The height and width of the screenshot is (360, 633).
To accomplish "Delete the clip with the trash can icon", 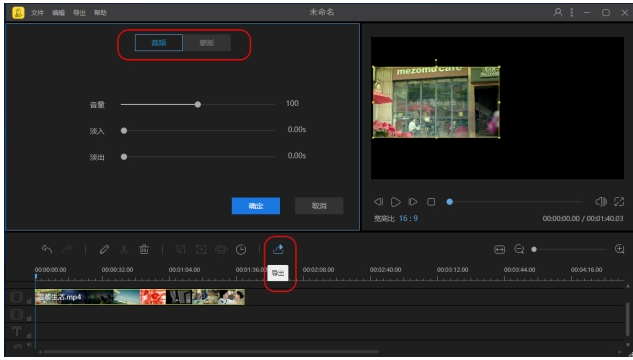I will 144,249.
